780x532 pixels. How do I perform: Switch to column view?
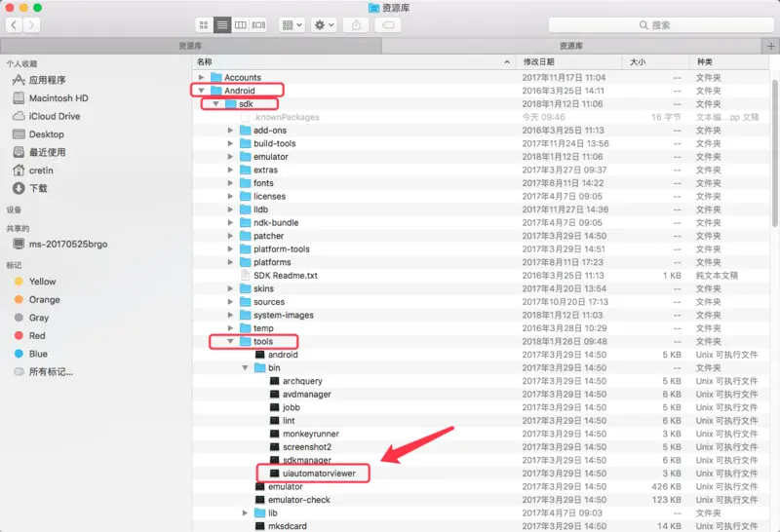point(240,25)
